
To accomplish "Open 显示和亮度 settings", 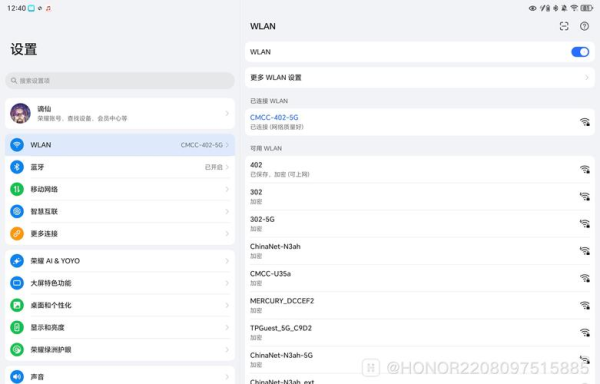I will tap(120, 327).
